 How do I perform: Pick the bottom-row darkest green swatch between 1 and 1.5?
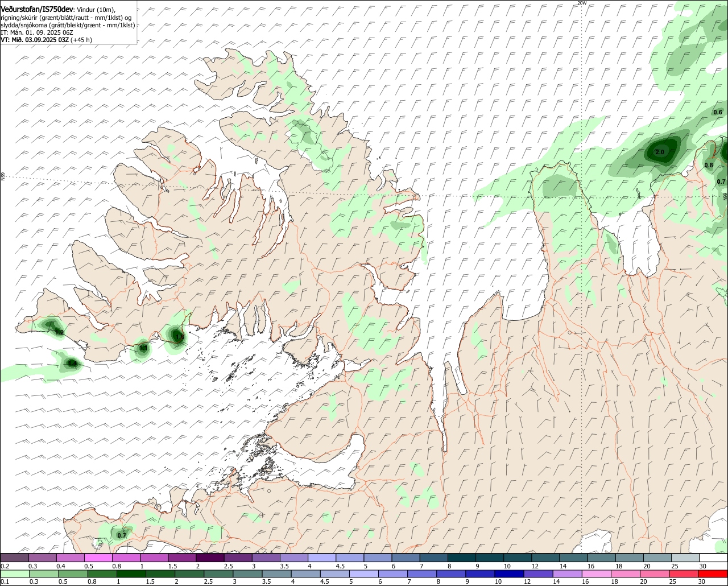coord(131,573)
